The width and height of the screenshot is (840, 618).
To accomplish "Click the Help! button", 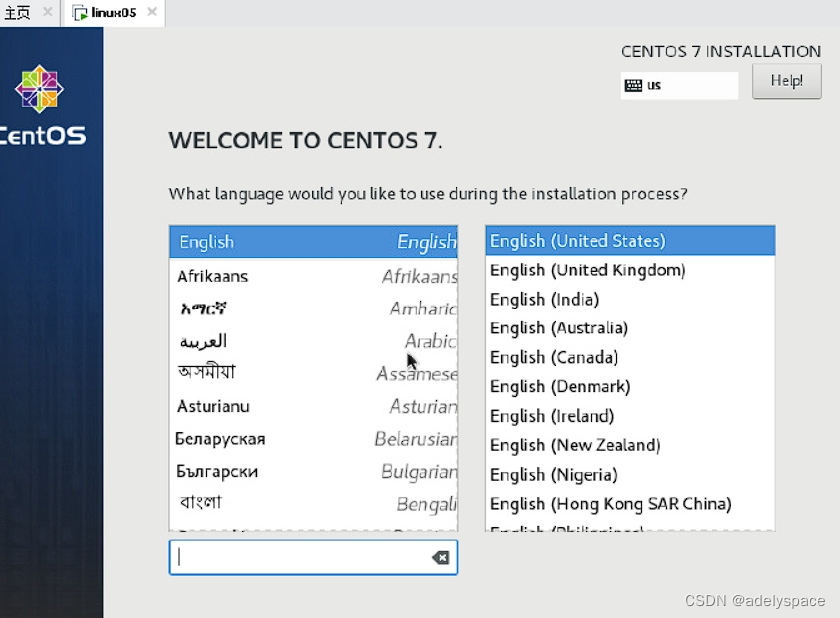I will [x=786, y=81].
